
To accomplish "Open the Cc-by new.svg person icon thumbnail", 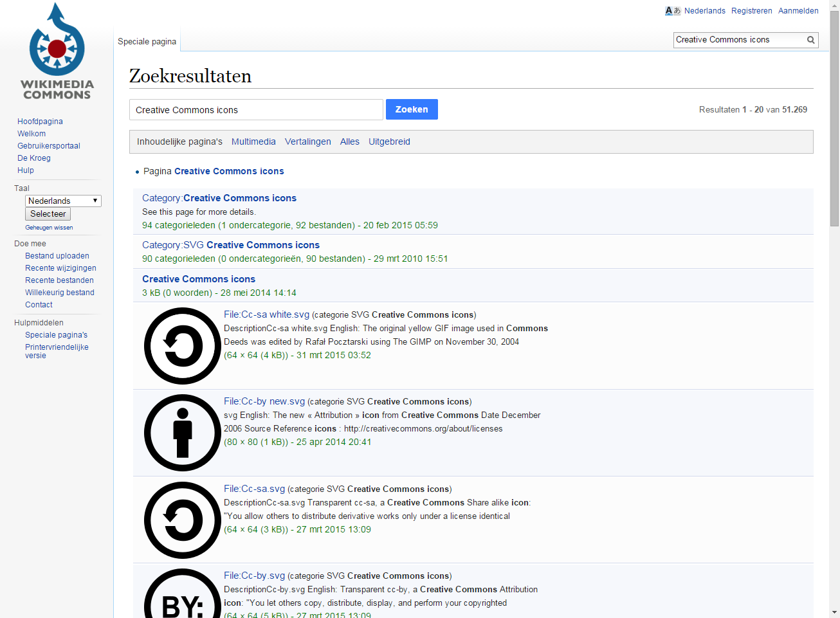I will [183, 433].
